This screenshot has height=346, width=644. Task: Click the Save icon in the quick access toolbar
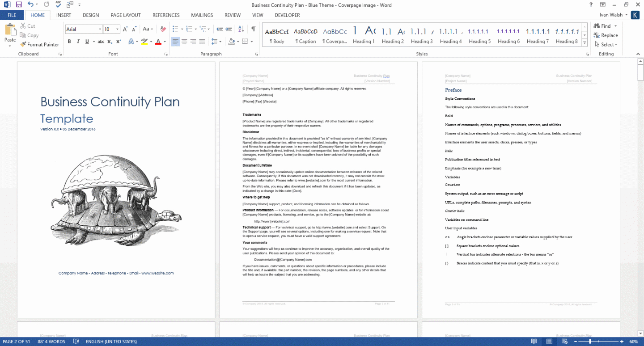(19, 5)
